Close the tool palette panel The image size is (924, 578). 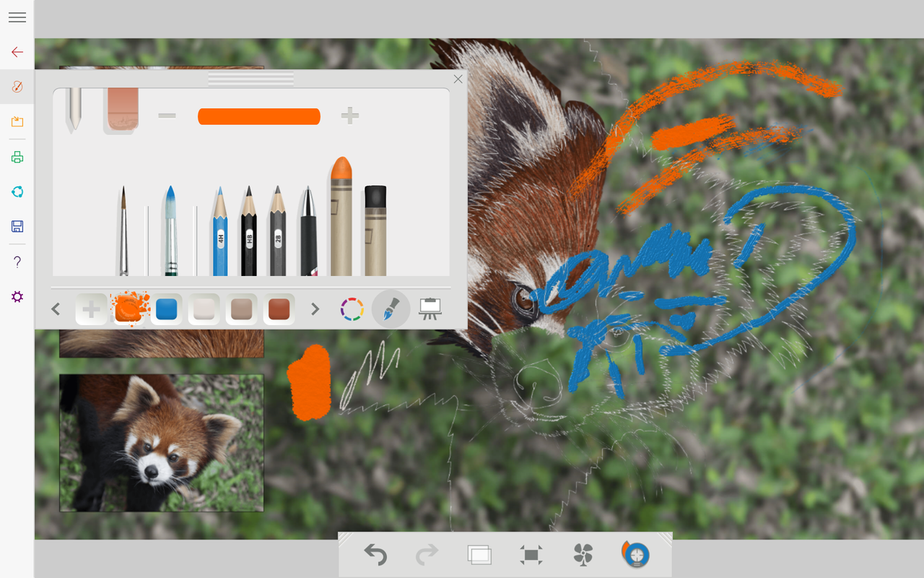pos(458,79)
